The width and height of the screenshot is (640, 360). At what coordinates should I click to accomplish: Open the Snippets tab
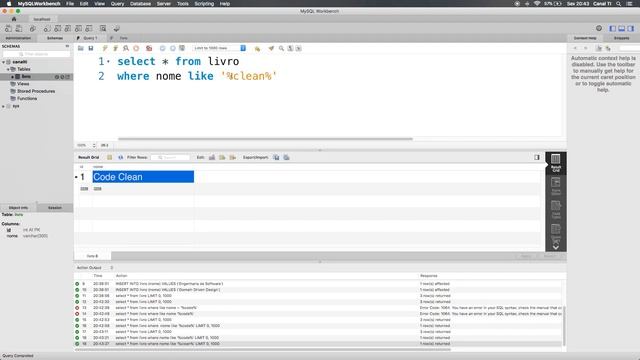click(x=621, y=38)
